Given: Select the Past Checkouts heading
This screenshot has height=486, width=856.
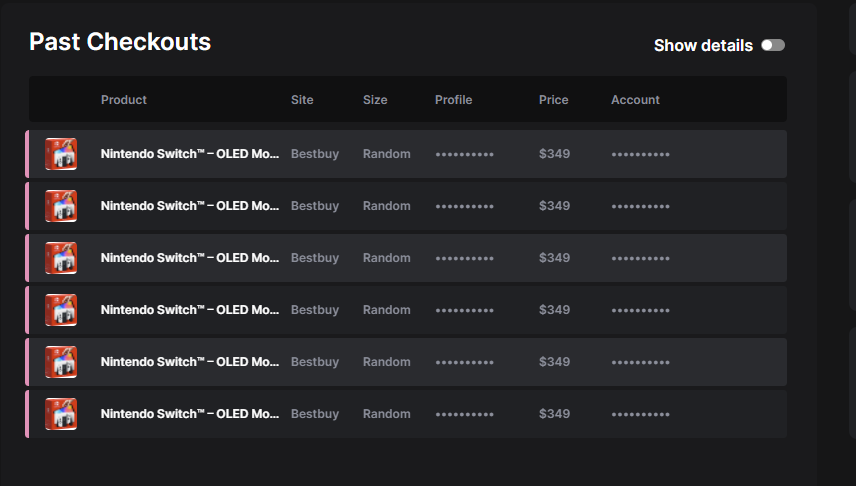Looking at the screenshot, I should [x=120, y=42].
